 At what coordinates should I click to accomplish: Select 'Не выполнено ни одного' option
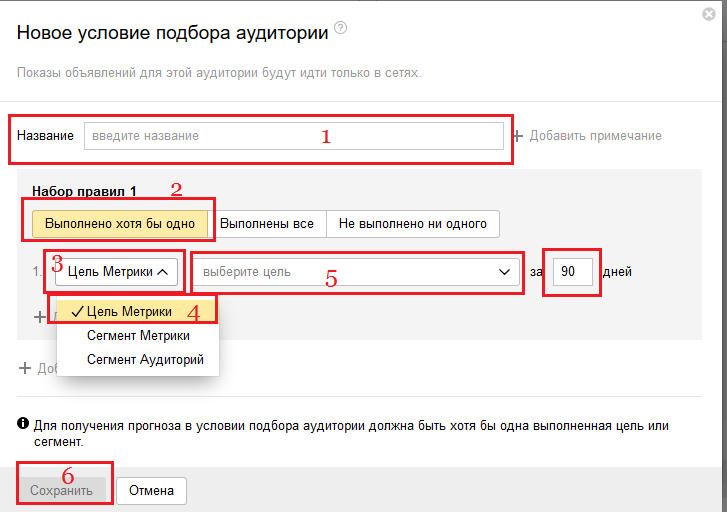(x=413, y=224)
